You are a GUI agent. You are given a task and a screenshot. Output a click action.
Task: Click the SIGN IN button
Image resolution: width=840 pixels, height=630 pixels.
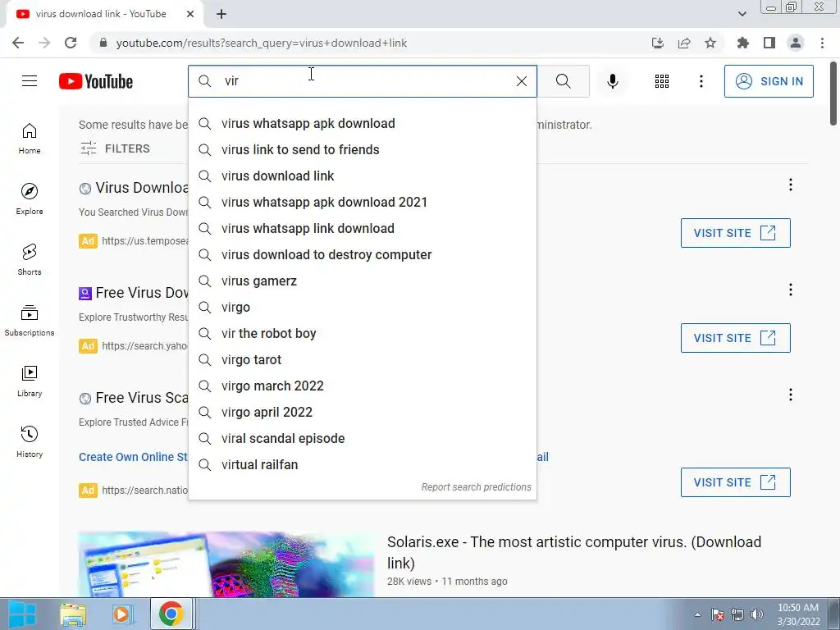[768, 81]
